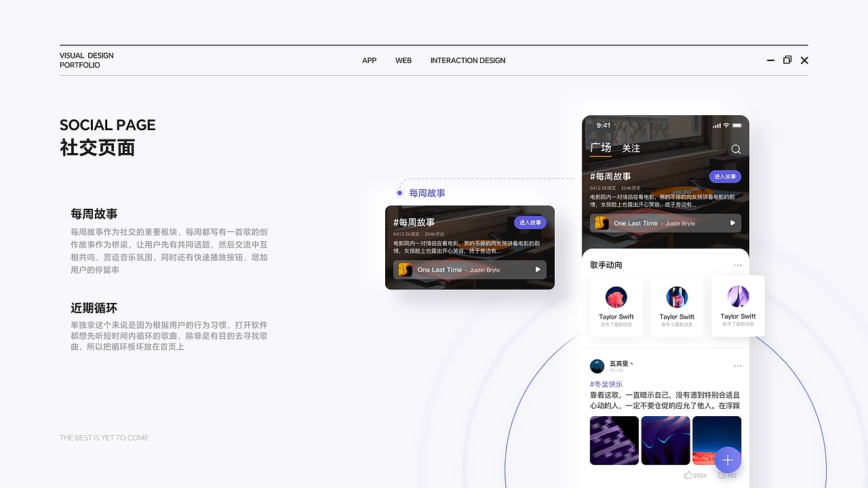Image resolution: width=868 pixels, height=488 pixels.
Task: Play One Last Time in enlarged card
Action: [538, 269]
